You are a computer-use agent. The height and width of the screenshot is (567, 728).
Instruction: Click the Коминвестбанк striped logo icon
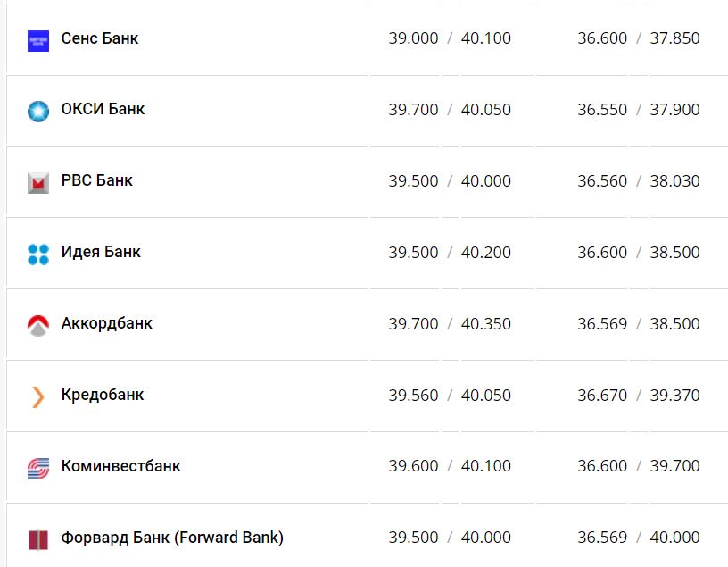click(x=38, y=468)
